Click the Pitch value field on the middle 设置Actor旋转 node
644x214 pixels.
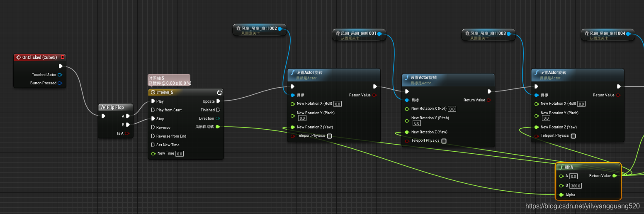[x=417, y=123]
